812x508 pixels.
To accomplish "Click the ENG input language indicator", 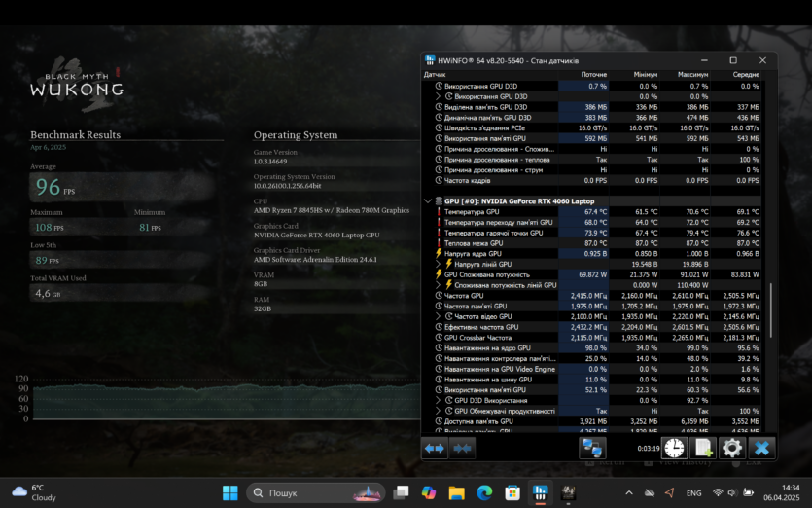I will point(693,493).
